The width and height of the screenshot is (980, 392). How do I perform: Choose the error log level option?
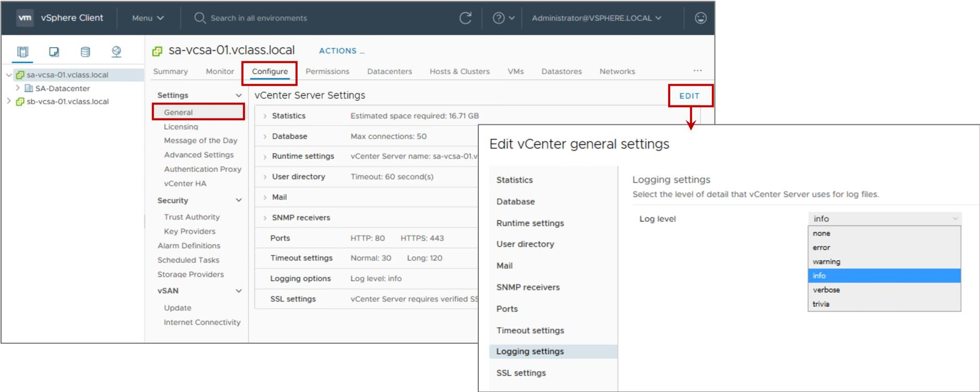(884, 247)
